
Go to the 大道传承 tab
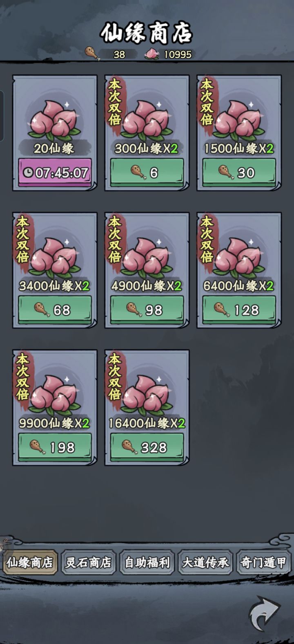[205, 563]
